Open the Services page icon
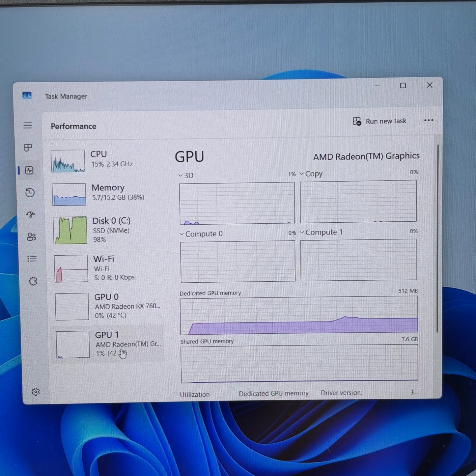Image resolution: width=476 pixels, height=476 pixels. 33,281
